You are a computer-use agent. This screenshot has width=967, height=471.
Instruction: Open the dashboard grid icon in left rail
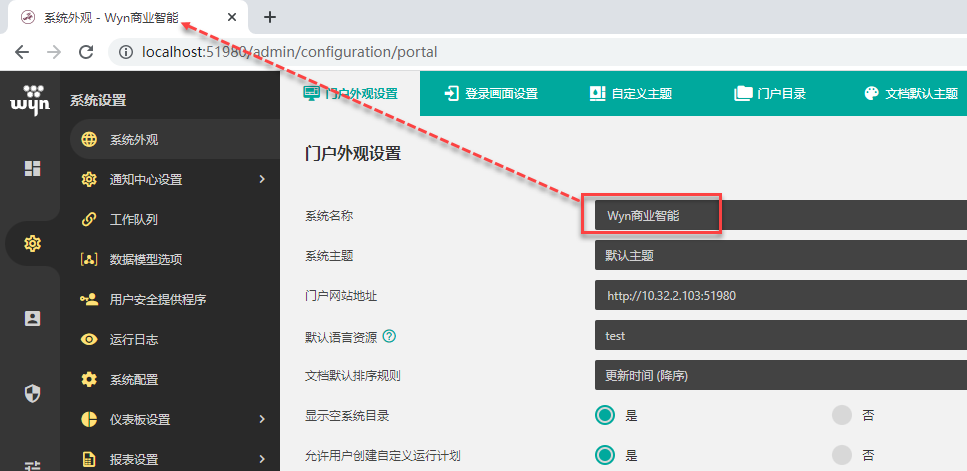tap(32, 168)
